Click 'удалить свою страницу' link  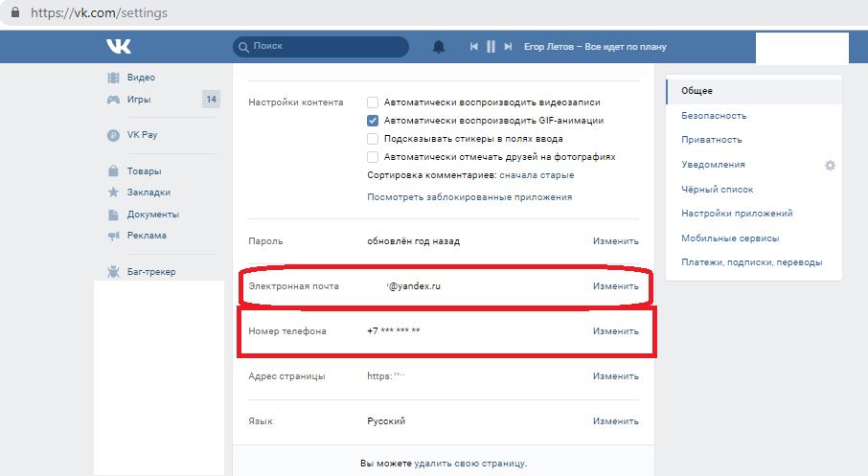469,464
